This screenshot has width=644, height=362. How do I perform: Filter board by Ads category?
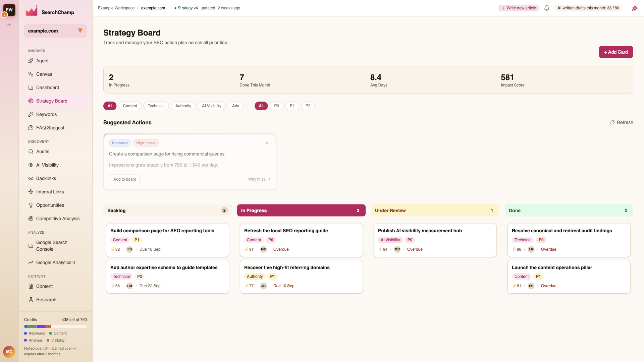[x=235, y=106]
